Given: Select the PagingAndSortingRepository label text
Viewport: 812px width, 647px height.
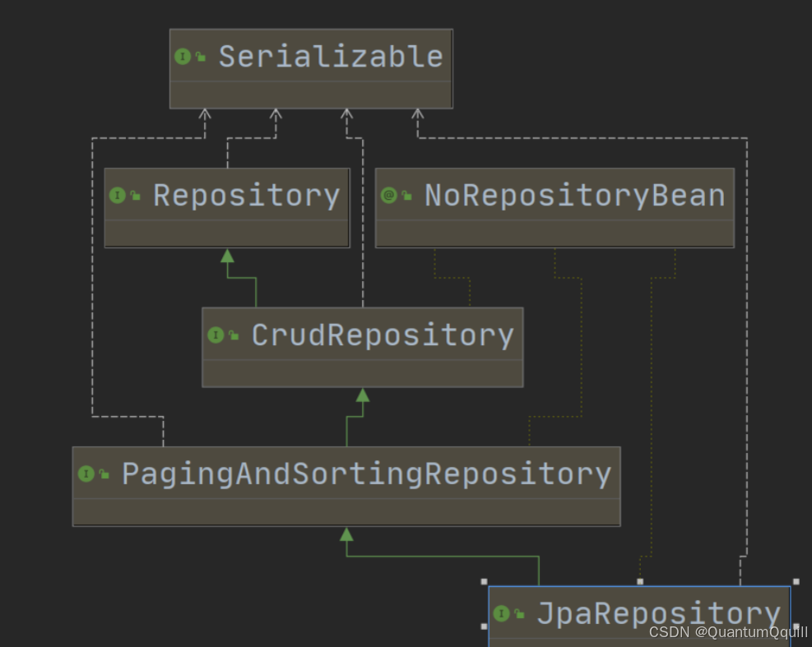Looking at the screenshot, I should click(367, 474).
